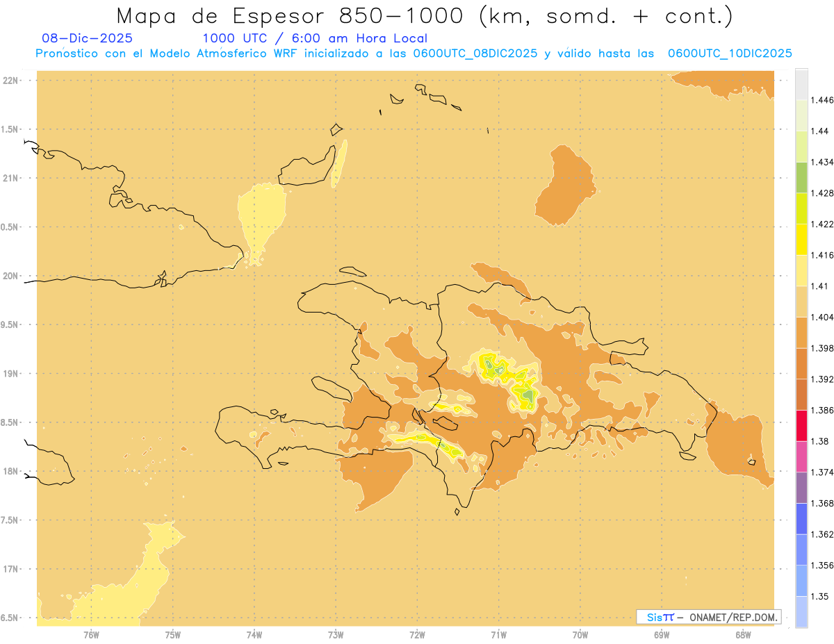Select the orange swatch between 1.392 and 1.398

[x=801, y=363]
